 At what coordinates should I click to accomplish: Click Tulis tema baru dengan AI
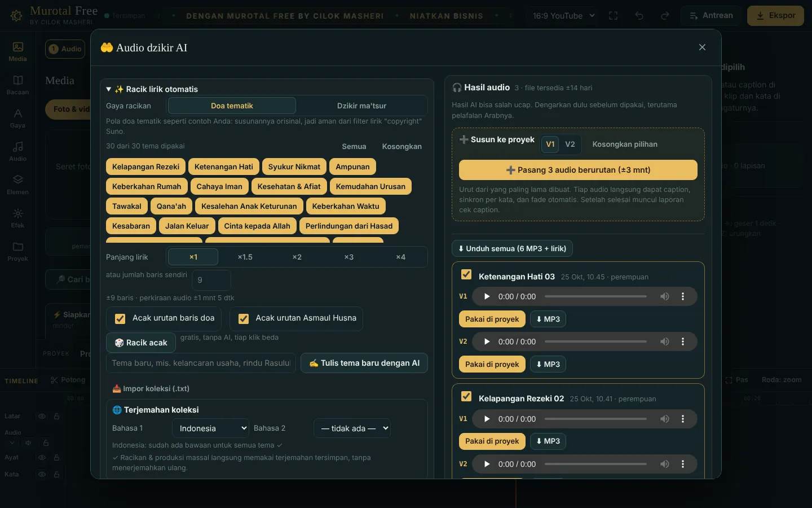[364, 363]
